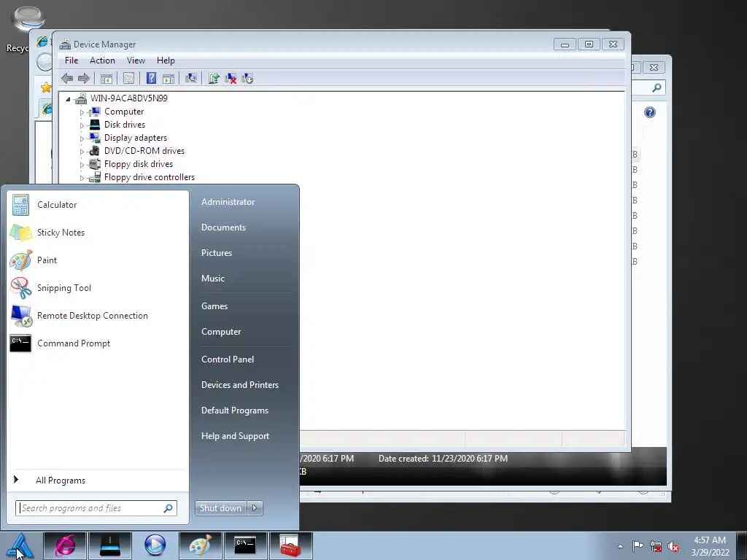Click the blue Help question-mark toolbar icon

point(151,79)
